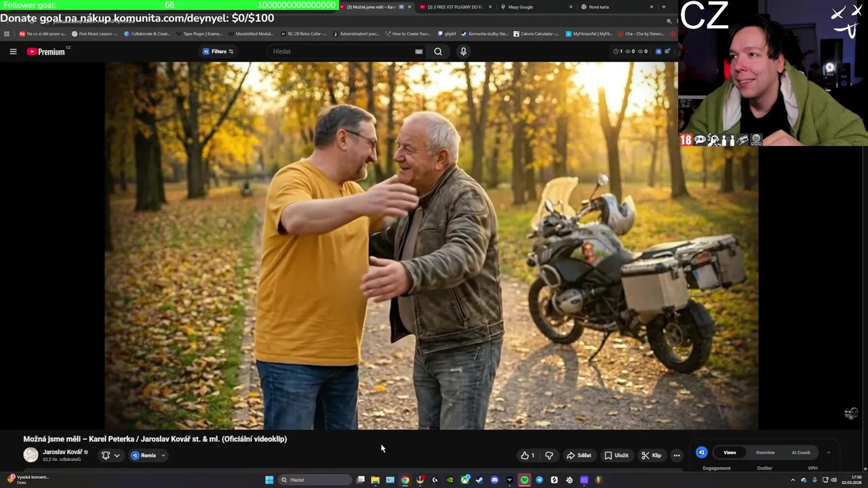Open more actions three-dot menu
868x488 pixels.
tap(677, 455)
